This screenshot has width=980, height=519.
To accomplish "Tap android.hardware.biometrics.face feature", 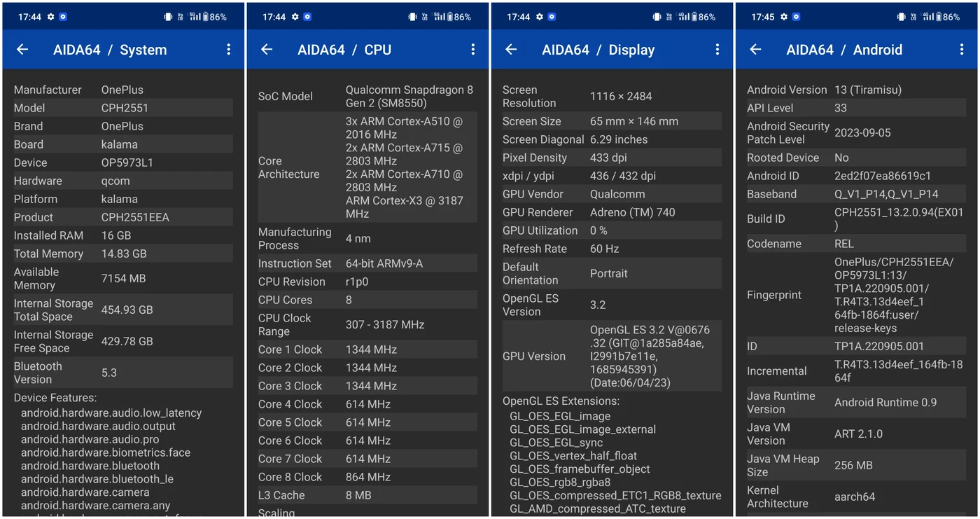I will coord(106,452).
